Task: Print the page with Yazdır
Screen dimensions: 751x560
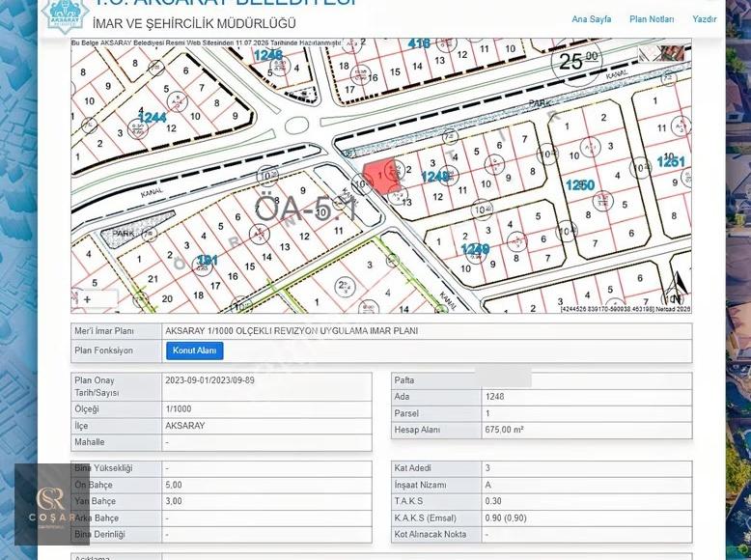Action: [704, 19]
